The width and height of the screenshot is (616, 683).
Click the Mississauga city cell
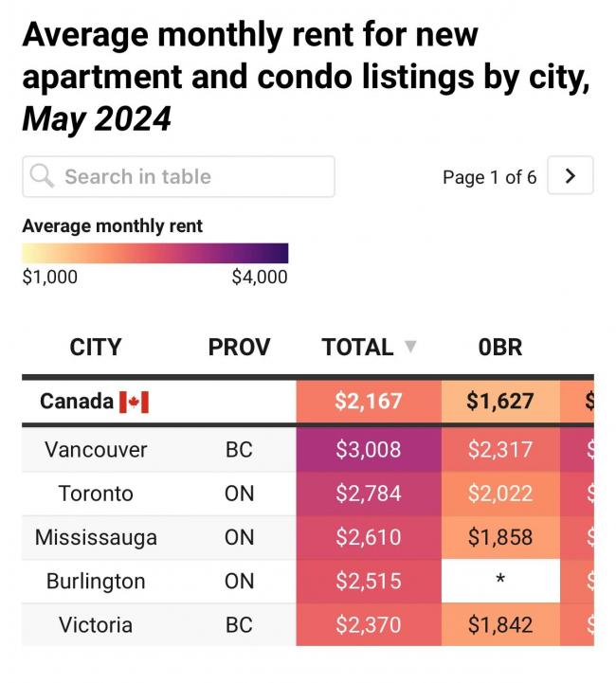(x=96, y=537)
